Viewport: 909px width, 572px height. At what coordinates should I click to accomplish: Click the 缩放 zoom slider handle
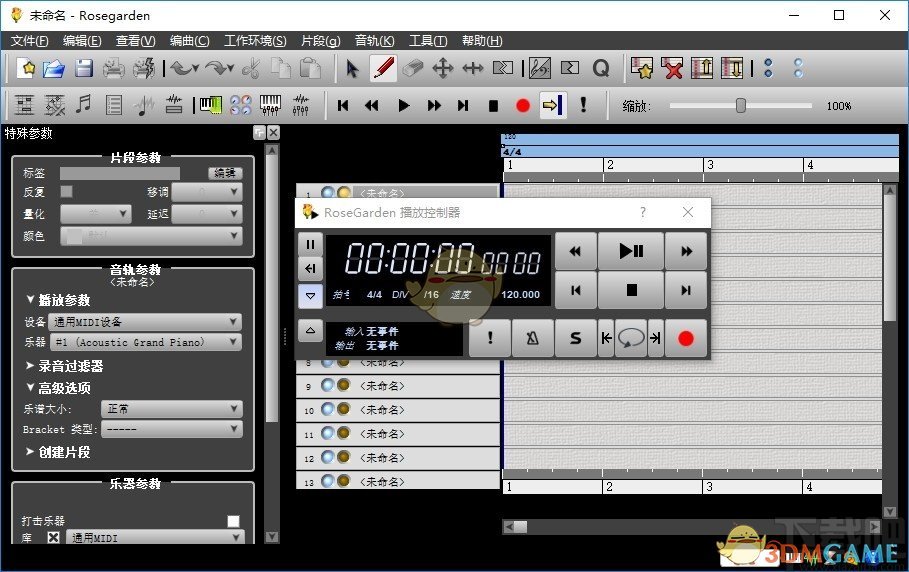[741, 105]
